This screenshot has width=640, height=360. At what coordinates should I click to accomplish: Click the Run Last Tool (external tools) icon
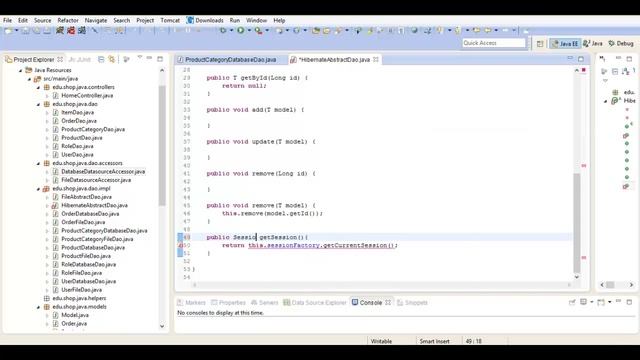point(258,30)
